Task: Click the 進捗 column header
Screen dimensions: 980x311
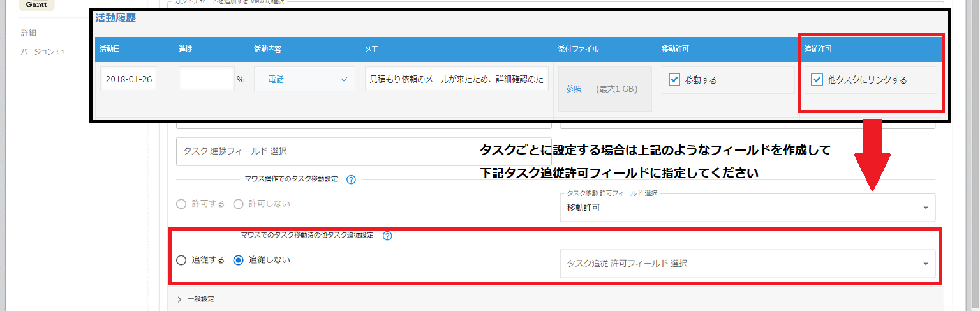Action: [186, 49]
